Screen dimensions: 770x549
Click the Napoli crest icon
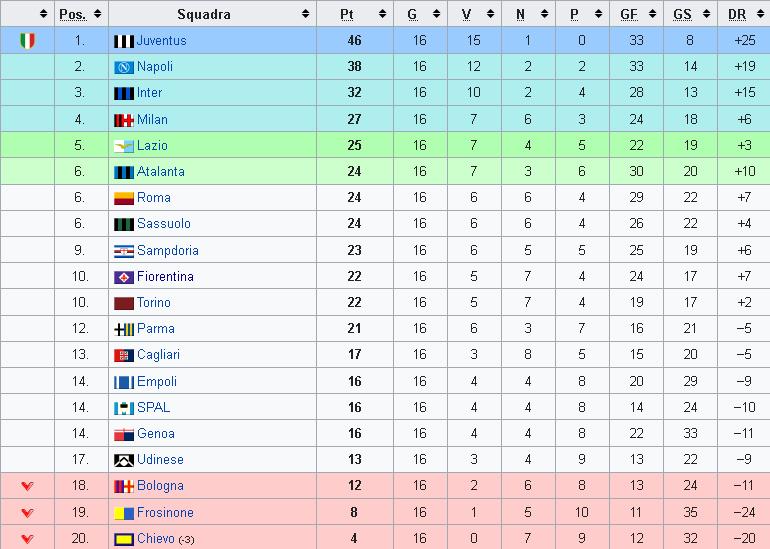[124, 67]
